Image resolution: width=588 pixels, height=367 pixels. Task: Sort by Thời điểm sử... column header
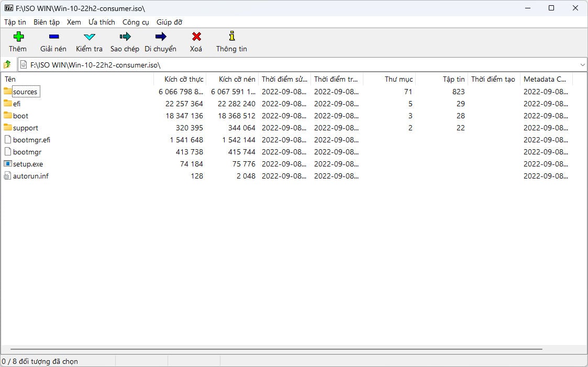click(285, 79)
